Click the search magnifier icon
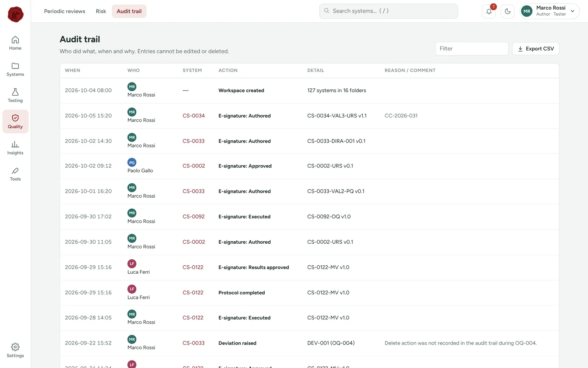The height and width of the screenshot is (368, 588). click(326, 11)
